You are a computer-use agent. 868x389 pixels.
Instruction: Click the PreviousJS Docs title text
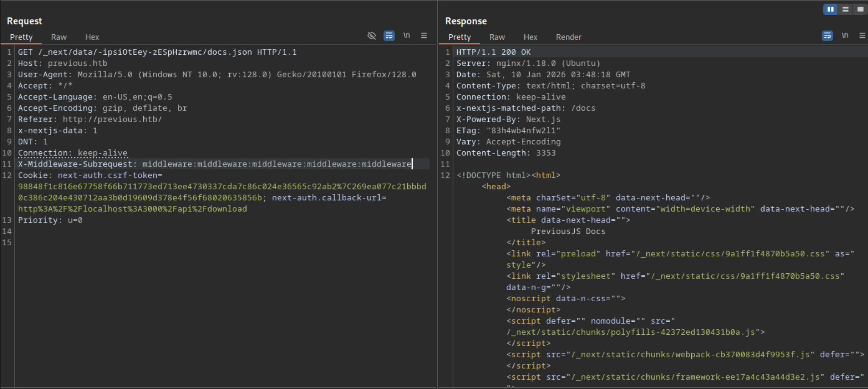[x=568, y=231]
